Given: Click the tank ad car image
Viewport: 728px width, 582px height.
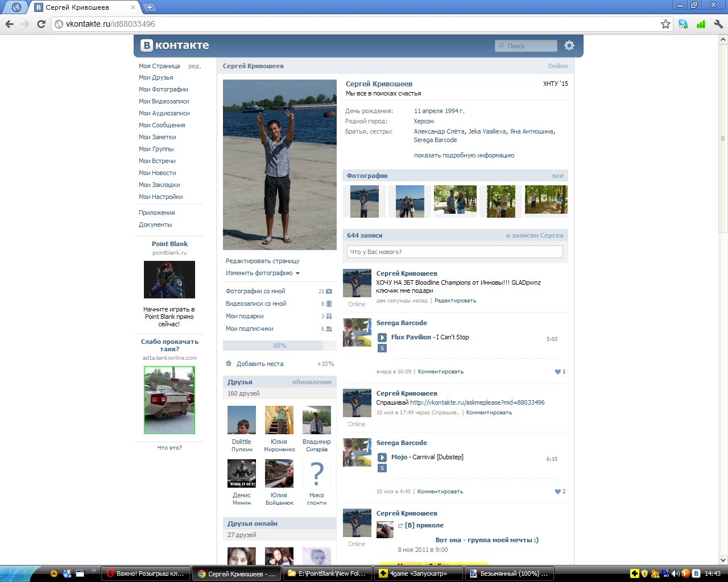Looking at the screenshot, I should tap(169, 400).
